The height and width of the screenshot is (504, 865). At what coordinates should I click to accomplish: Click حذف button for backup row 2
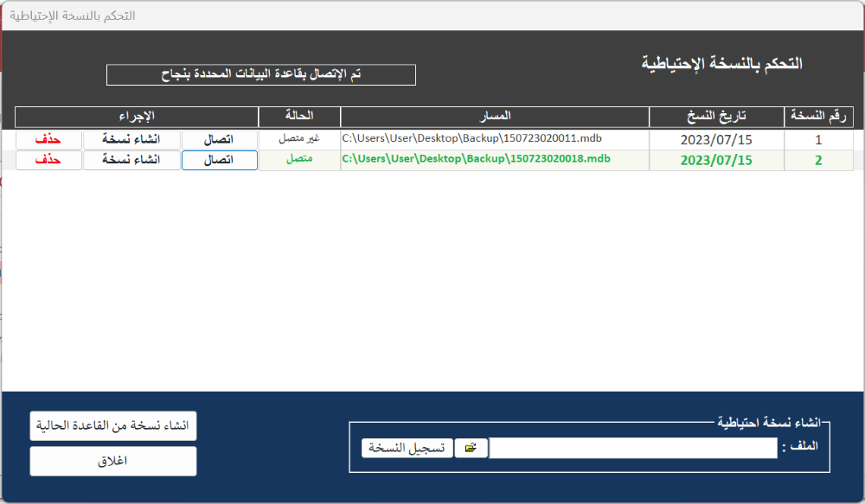(x=48, y=160)
